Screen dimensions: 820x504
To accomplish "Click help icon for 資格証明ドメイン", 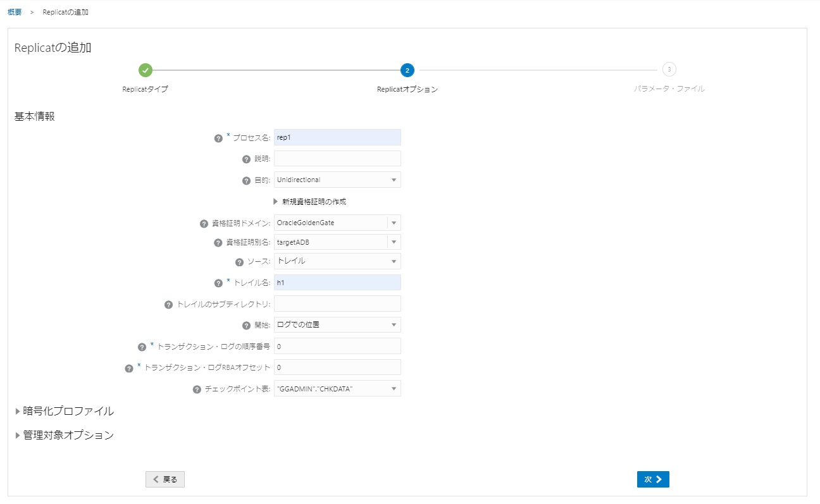I will (x=204, y=224).
